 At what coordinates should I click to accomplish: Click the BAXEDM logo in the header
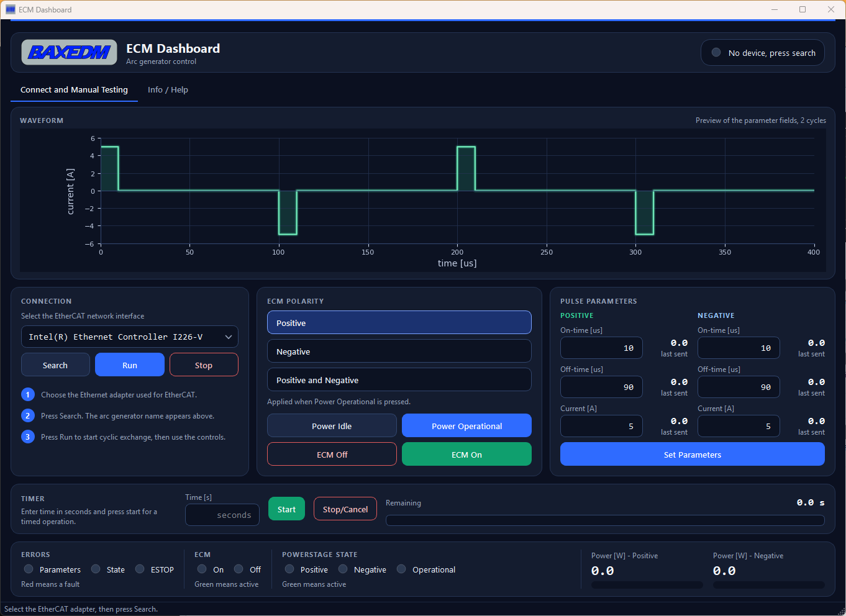pos(70,53)
